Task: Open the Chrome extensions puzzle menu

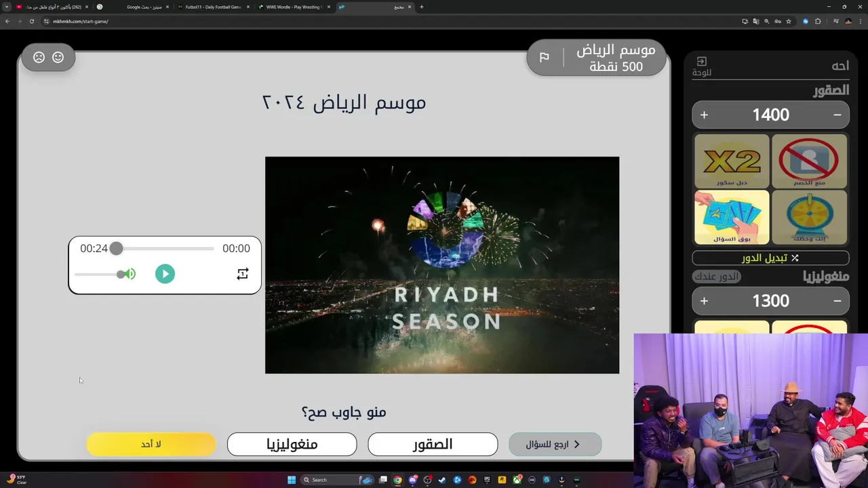Action: (818, 21)
